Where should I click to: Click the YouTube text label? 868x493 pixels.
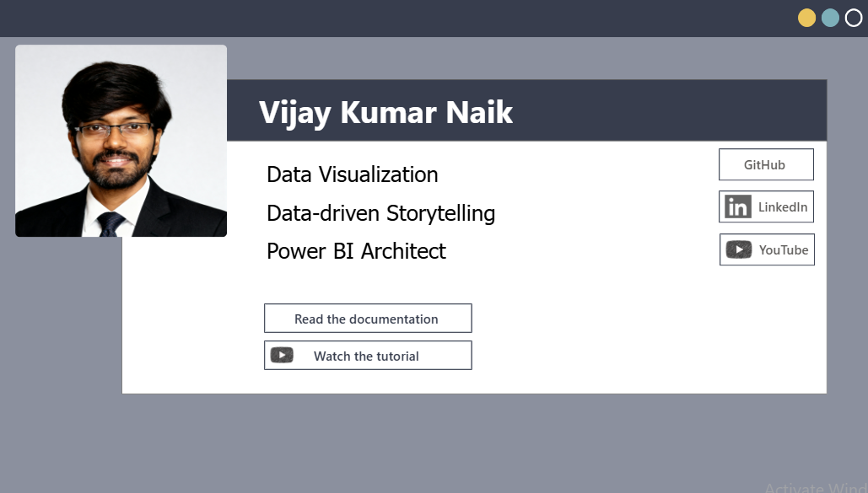pos(784,250)
